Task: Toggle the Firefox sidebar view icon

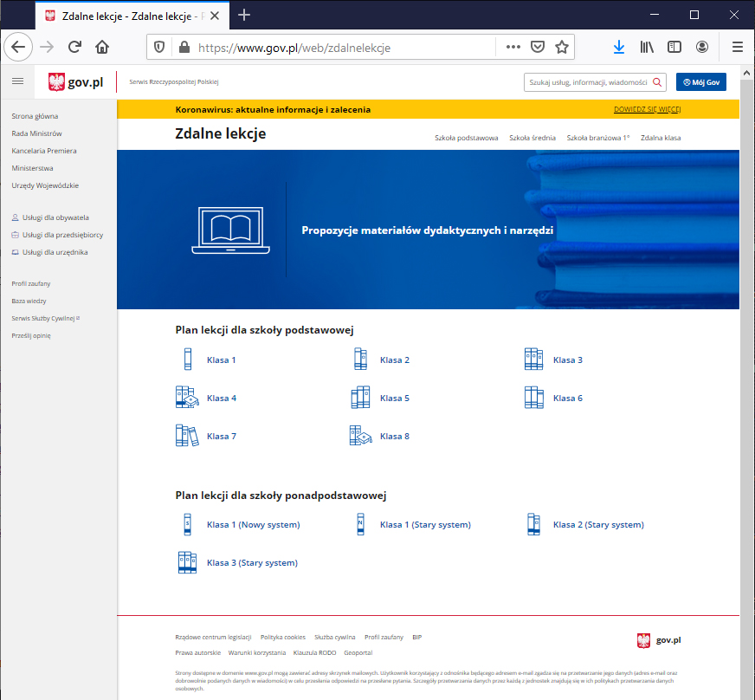Action: [x=674, y=48]
